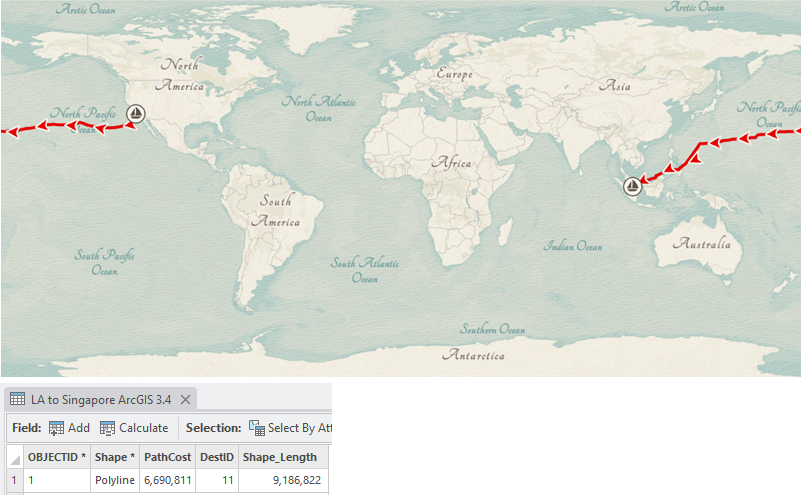Close the LA to Singapore ArcGIS 3.4 table tab
Image resolution: width=801 pixels, height=495 pixels.
(x=185, y=399)
